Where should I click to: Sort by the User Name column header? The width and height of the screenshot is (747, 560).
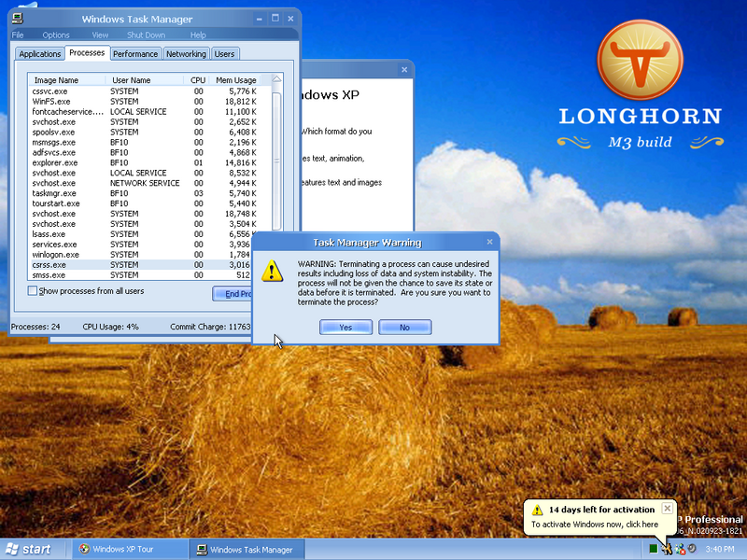(145, 80)
